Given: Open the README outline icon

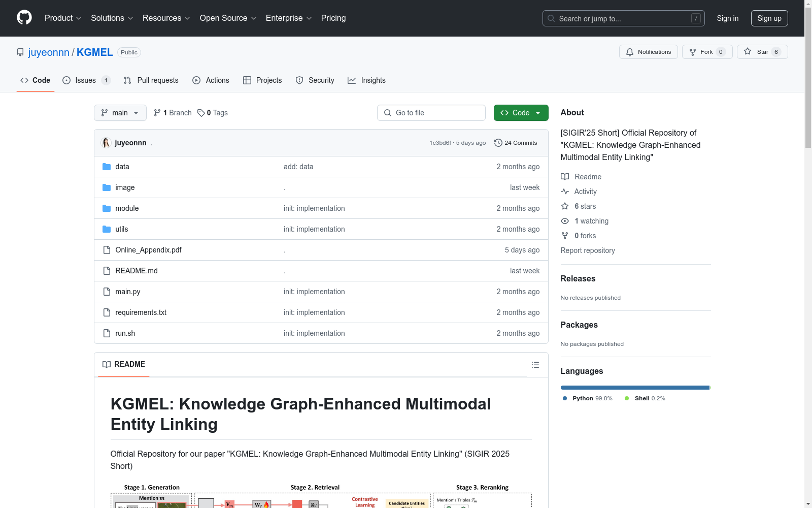Looking at the screenshot, I should tap(535, 365).
